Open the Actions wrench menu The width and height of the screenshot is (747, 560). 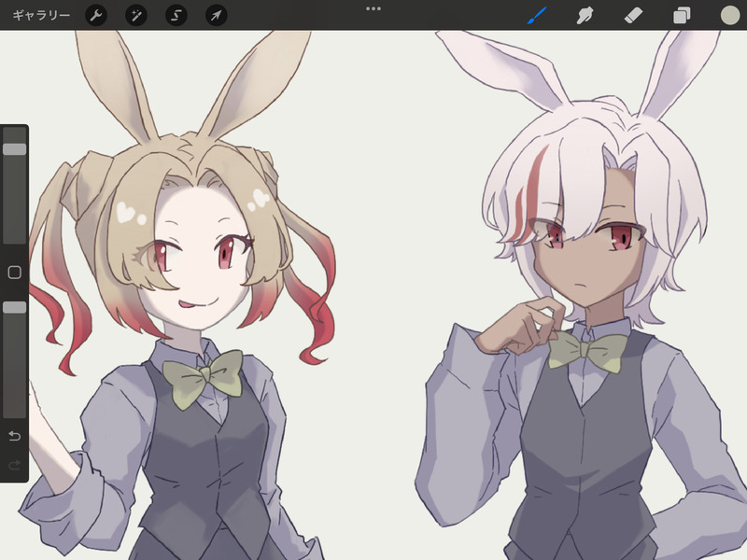[96, 16]
